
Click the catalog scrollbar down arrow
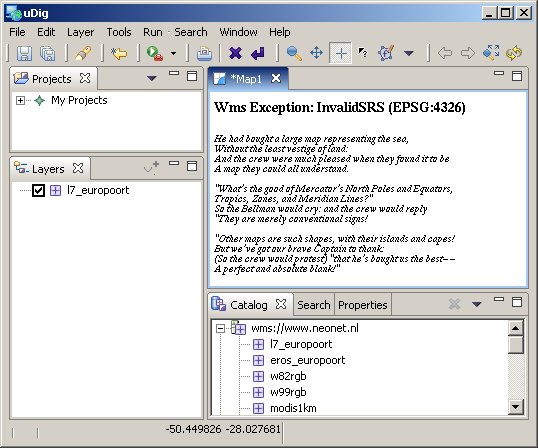(516, 407)
